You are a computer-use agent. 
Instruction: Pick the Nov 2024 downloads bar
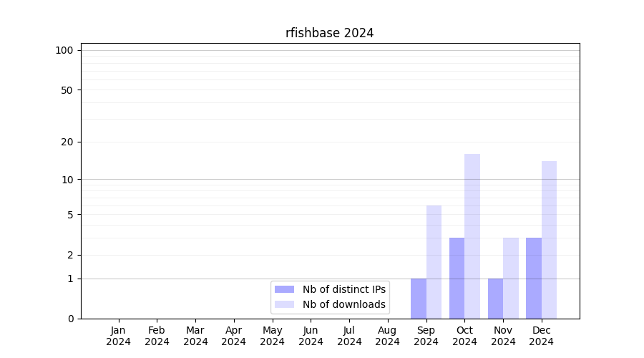[511, 278]
